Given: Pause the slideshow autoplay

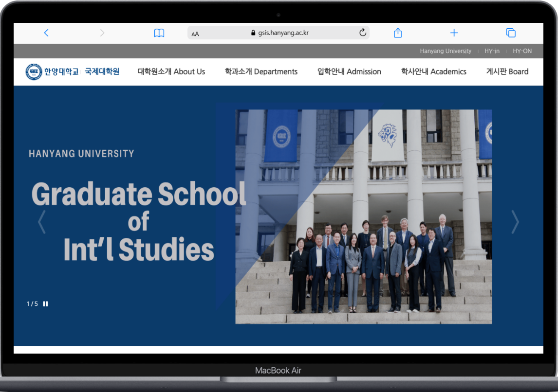Looking at the screenshot, I should (46, 304).
